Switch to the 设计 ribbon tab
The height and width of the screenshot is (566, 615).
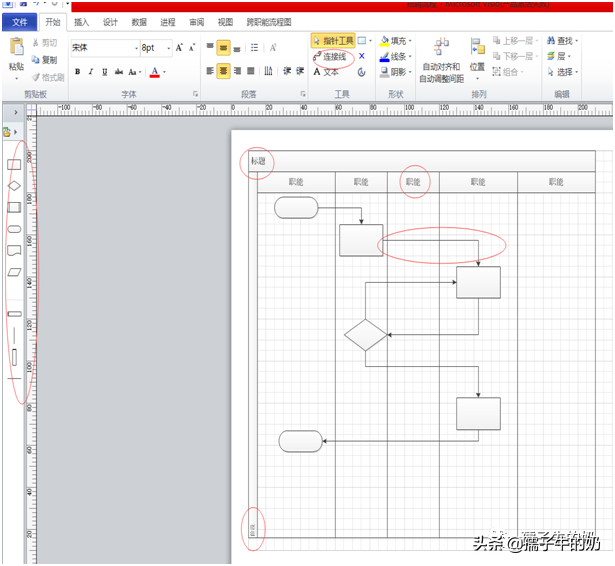click(x=110, y=22)
